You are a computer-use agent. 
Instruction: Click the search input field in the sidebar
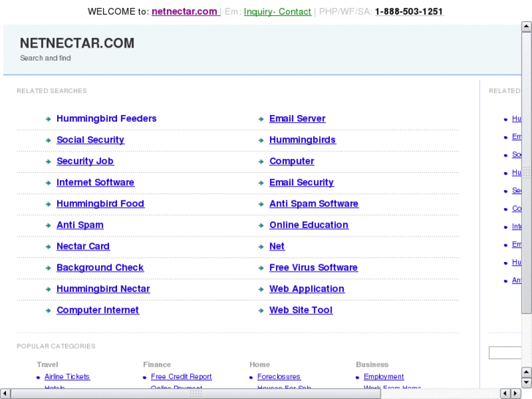point(505,353)
